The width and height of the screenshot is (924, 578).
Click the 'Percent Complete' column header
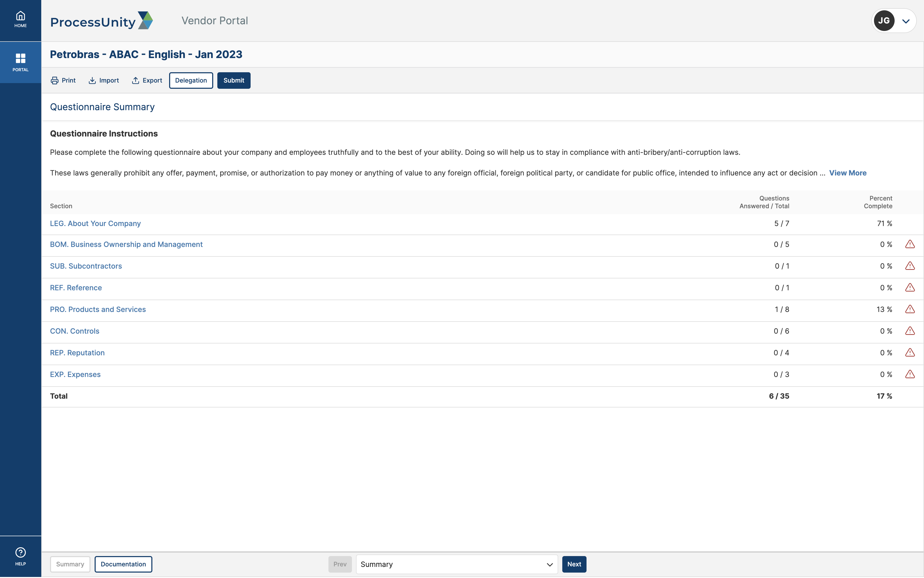click(x=878, y=202)
